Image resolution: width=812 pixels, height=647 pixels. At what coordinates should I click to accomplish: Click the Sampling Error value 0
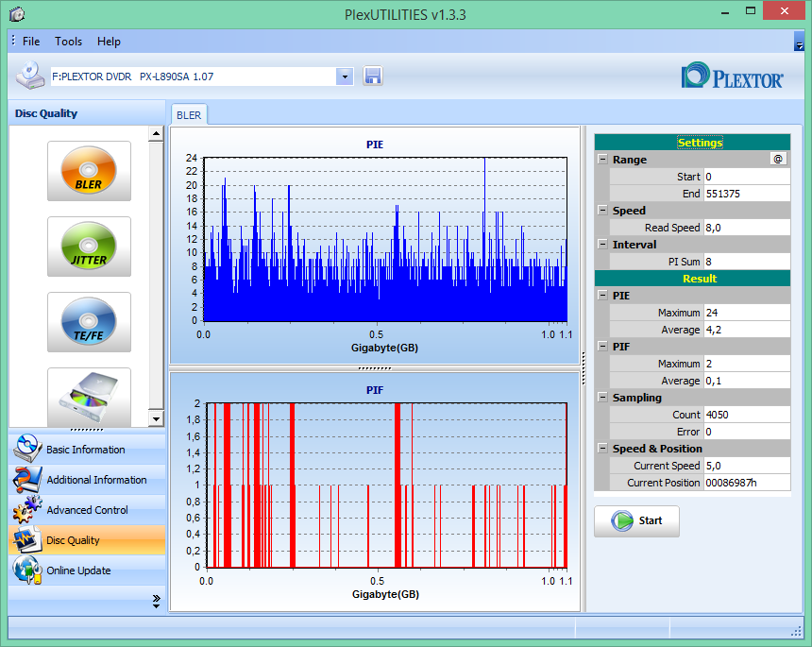tap(747, 432)
